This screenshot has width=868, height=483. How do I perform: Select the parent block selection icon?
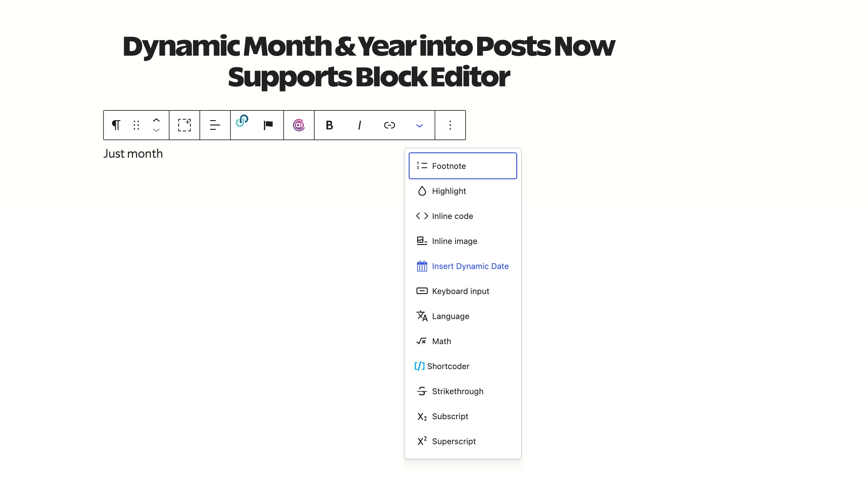point(184,125)
